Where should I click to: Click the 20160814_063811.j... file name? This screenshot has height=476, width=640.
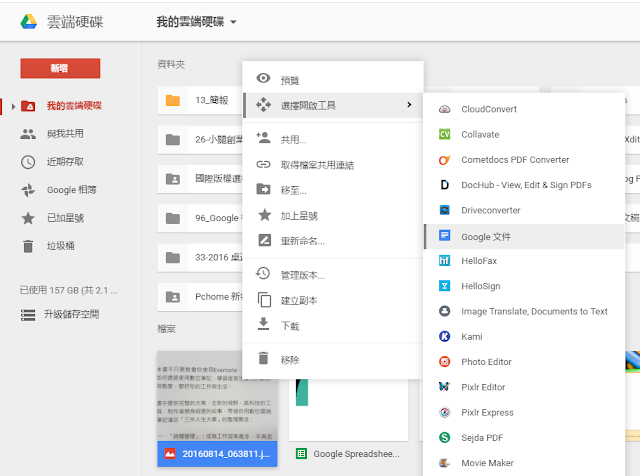point(226,454)
